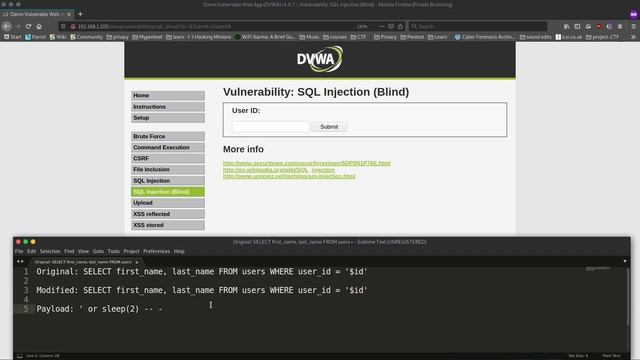The height and width of the screenshot is (360, 640).
Task: Expand the project-CTF bookmarks folder
Action: [x=602, y=37]
